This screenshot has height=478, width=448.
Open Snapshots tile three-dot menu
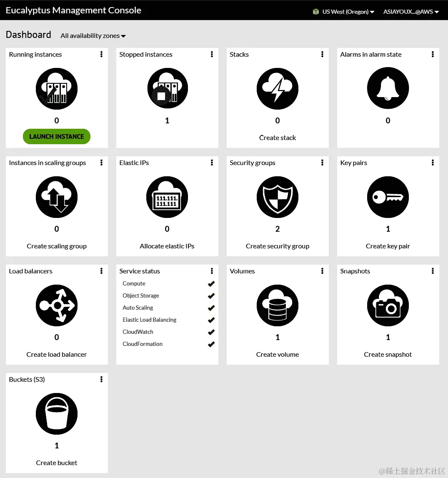433,271
